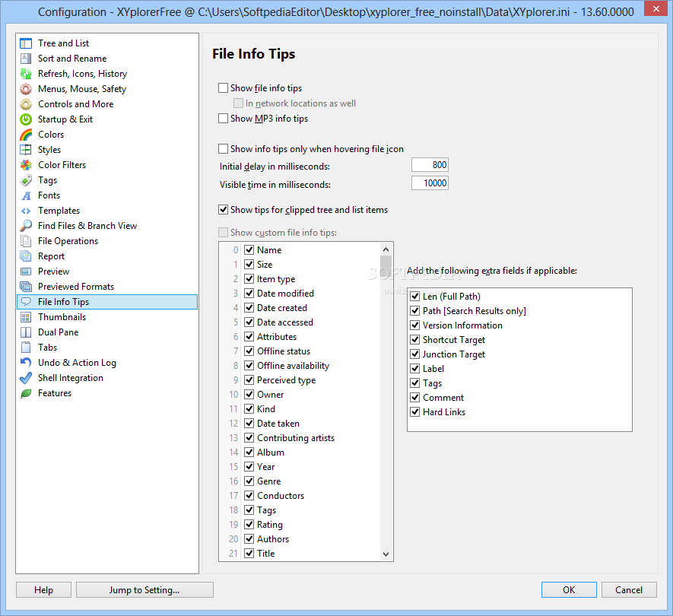This screenshot has width=673, height=616.
Task: Click the Styles icon
Action: 26,150
